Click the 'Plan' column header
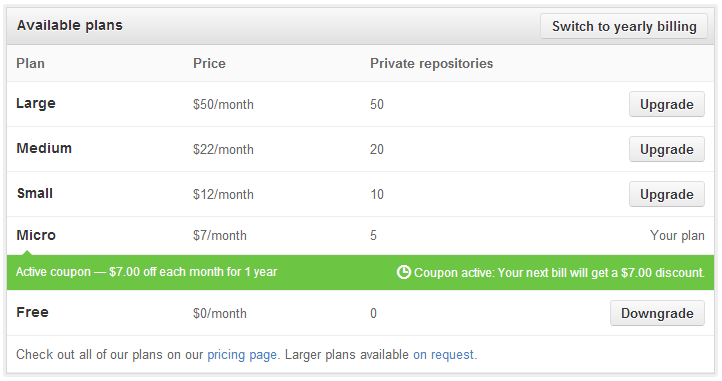The width and height of the screenshot is (722, 381). [x=30, y=63]
